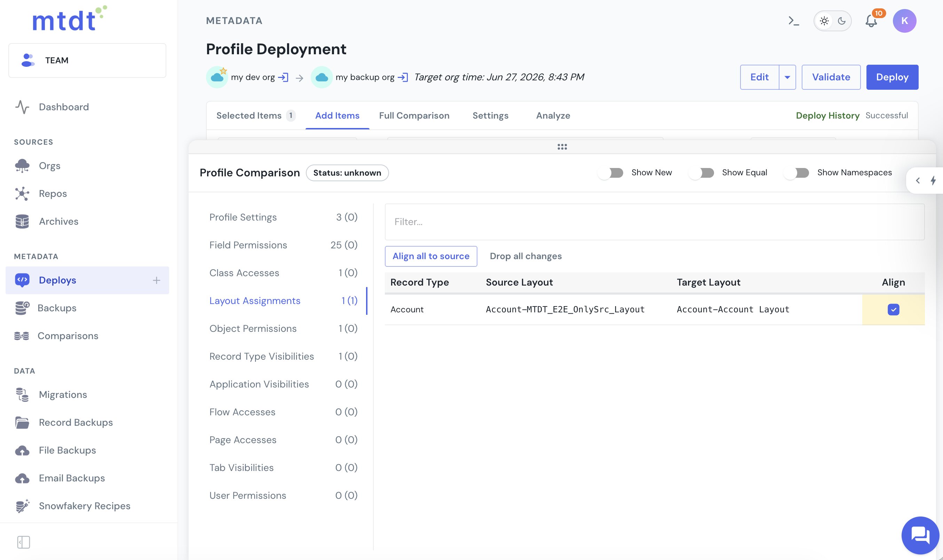The image size is (943, 560).
Task: Select Profile Settings category
Action: click(x=283, y=217)
